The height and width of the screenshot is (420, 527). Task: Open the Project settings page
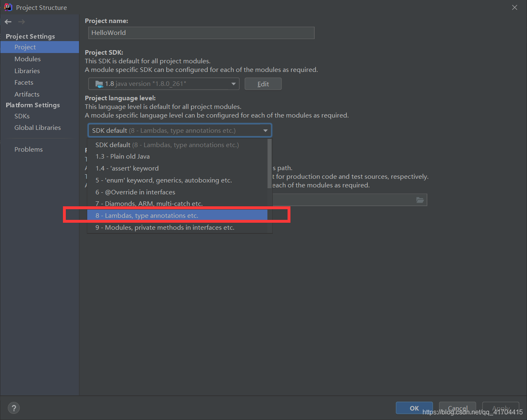[x=39, y=47]
